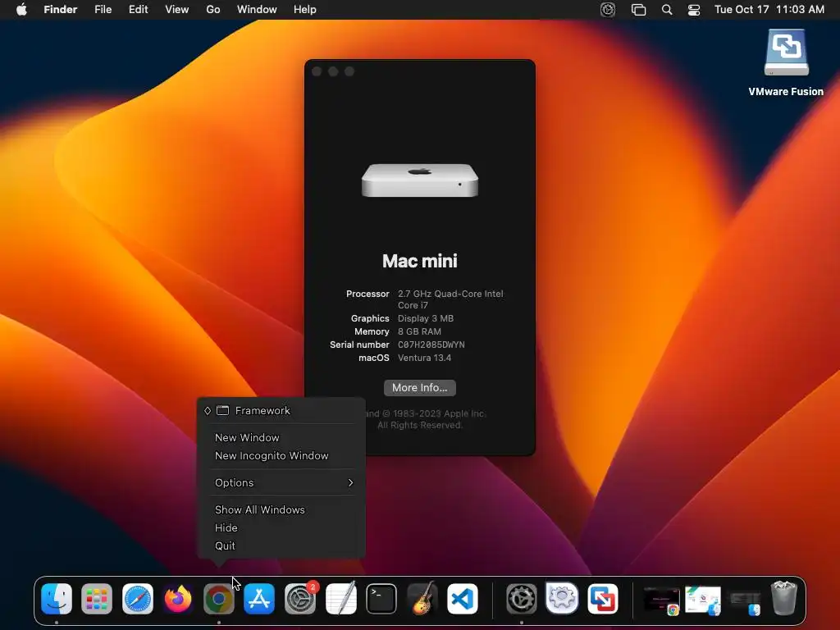
Task: Click the dark gear icon in the Dock
Action: (521, 598)
